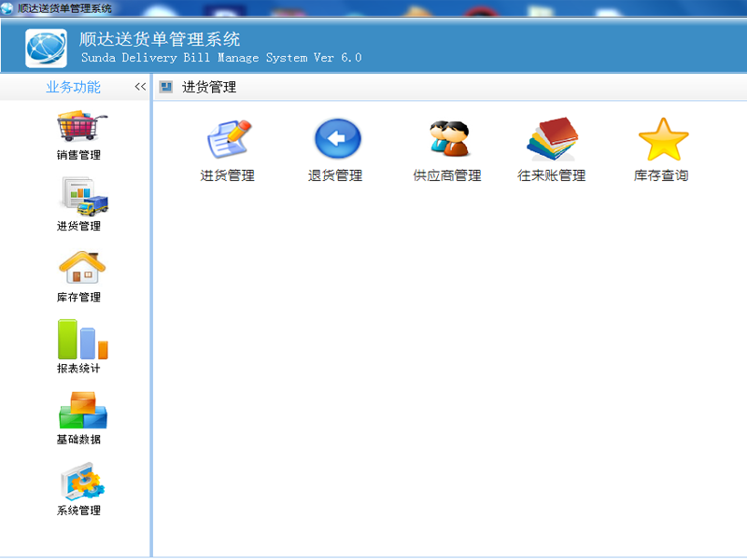Open the 库存管理 house icon
This screenshot has height=560, width=747.
[x=81, y=268]
